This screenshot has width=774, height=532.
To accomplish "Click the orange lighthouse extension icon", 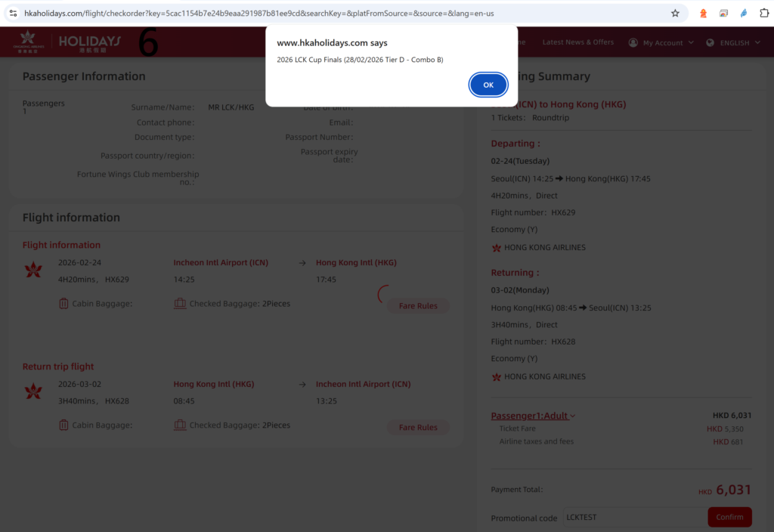I will 704,13.
